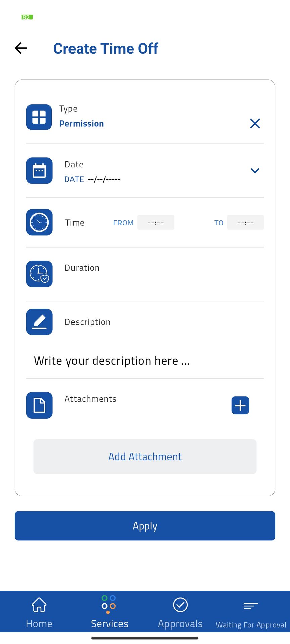Open the TO time picker field

pos(245,222)
